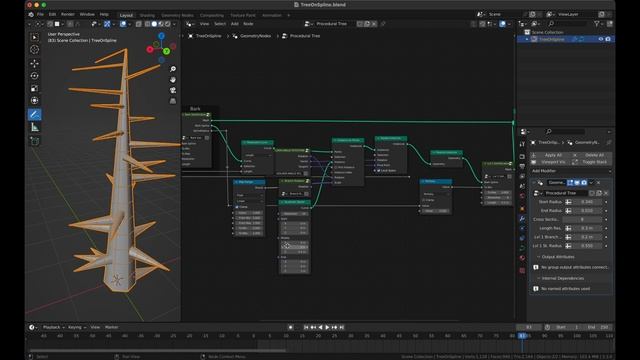This screenshot has height=360, width=640.
Task: Open Output properties tab icon
Action: tap(522, 167)
